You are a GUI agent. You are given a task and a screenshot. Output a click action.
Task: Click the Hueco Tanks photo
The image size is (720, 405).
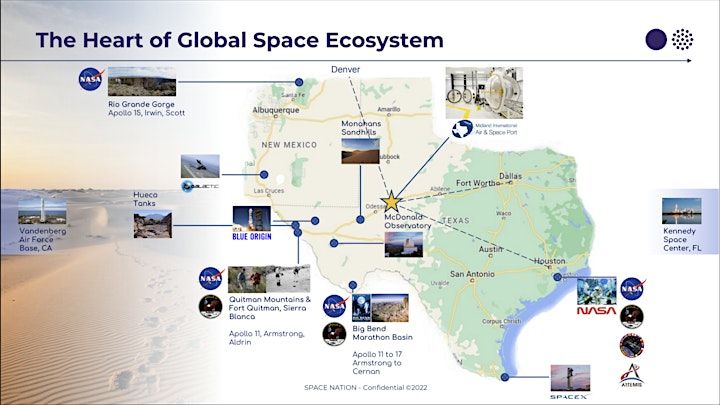pos(152,224)
